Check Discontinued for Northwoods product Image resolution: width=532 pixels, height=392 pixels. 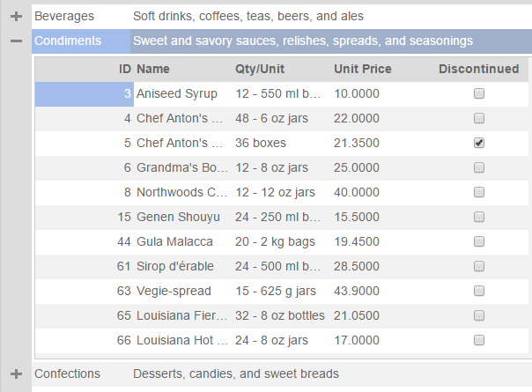(x=479, y=192)
